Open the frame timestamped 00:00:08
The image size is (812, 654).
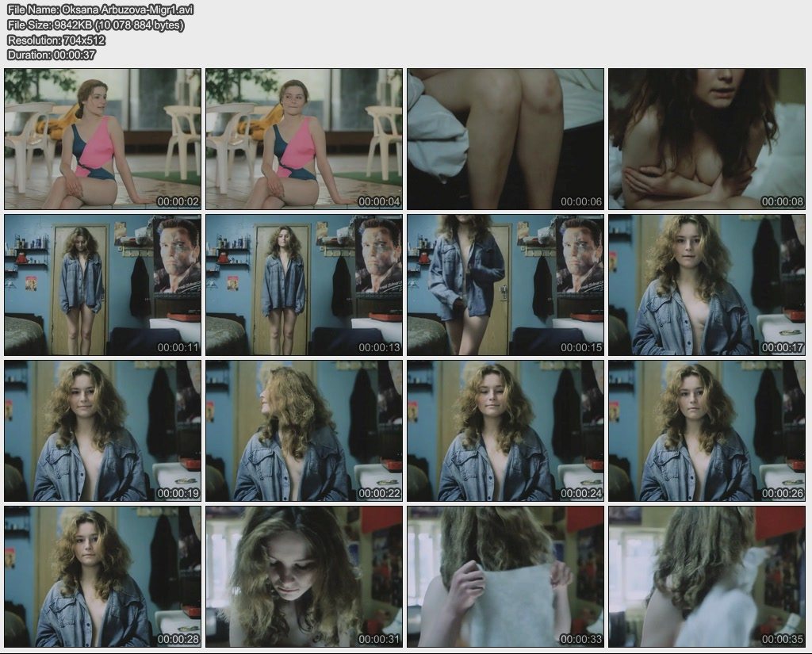[707, 139]
